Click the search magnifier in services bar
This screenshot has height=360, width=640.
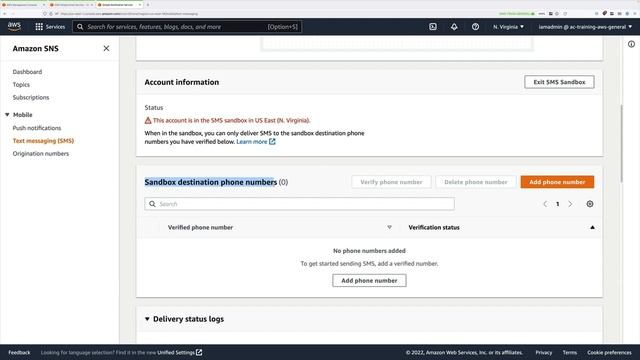click(80, 27)
